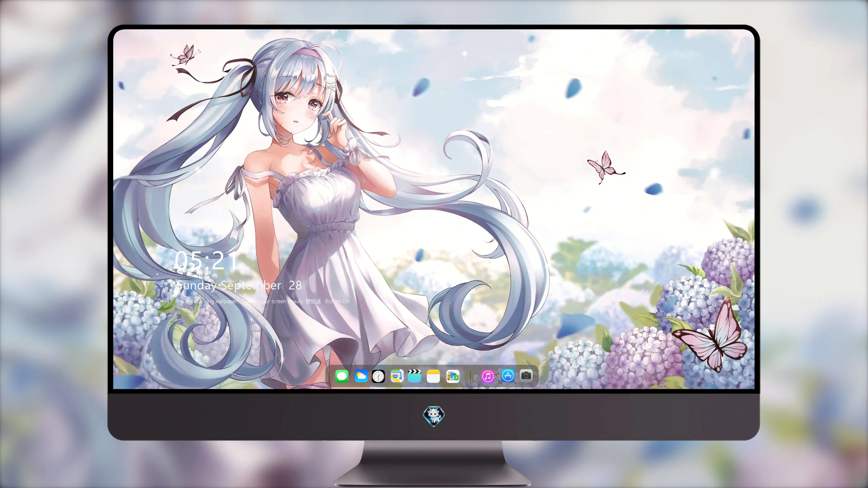The height and width of the screenshot is (488, 868).
Task: Launch the Camera app from the dock
Action: click(x=526, y=375)
